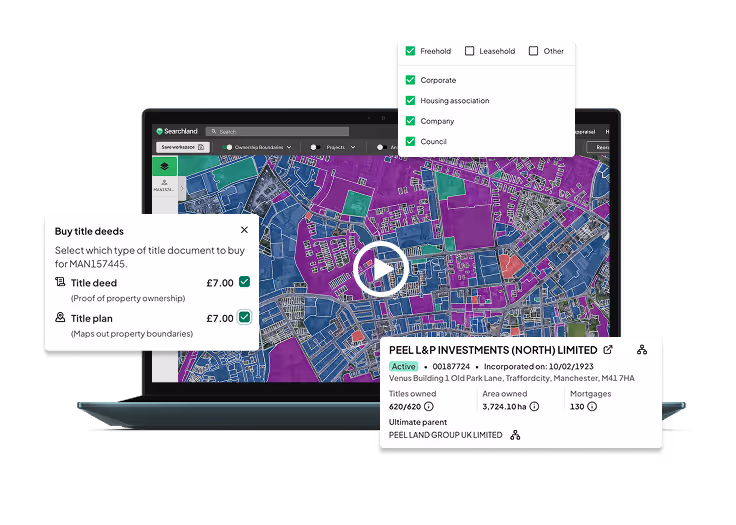
Task: Play the Searchland demo video
Action: [x=381, y=269]
